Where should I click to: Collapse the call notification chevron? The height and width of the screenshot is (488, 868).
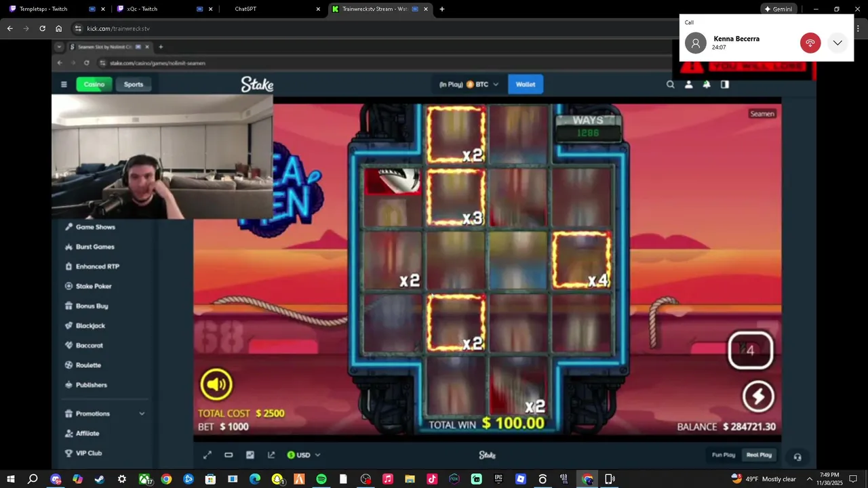(x=838, y=43)
